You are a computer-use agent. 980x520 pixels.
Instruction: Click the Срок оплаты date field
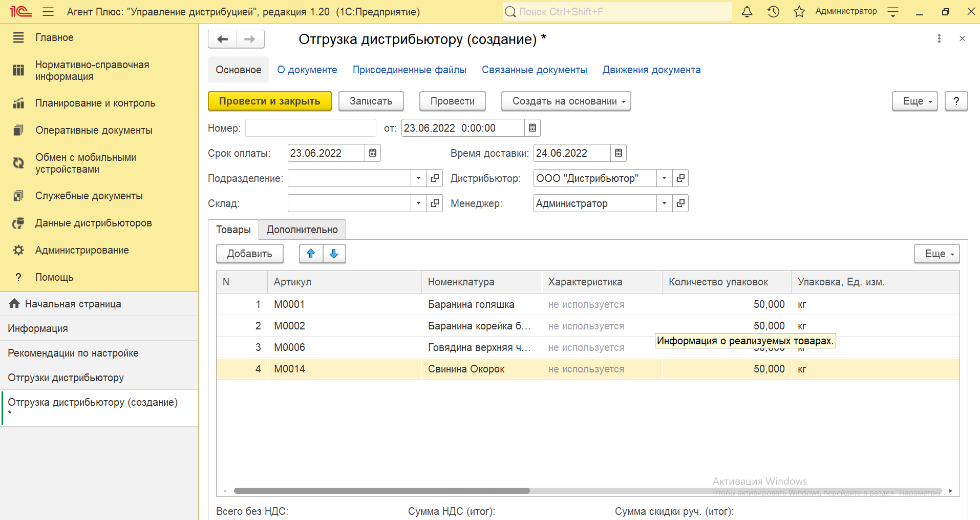326,153
